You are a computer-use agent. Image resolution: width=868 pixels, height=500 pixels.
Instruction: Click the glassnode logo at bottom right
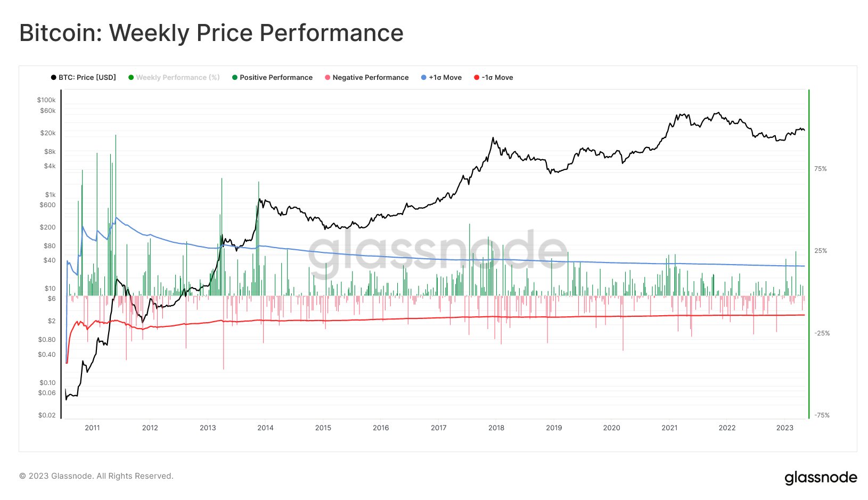point(821,478)
